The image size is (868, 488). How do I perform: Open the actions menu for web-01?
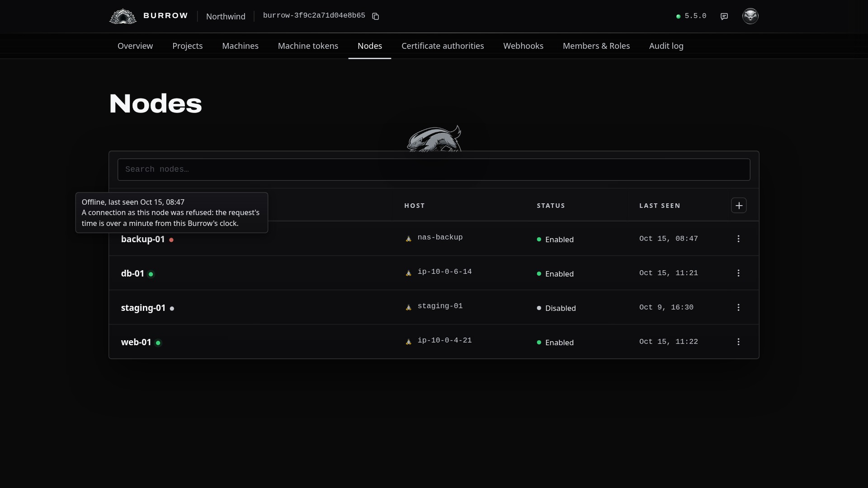[738, 342]
